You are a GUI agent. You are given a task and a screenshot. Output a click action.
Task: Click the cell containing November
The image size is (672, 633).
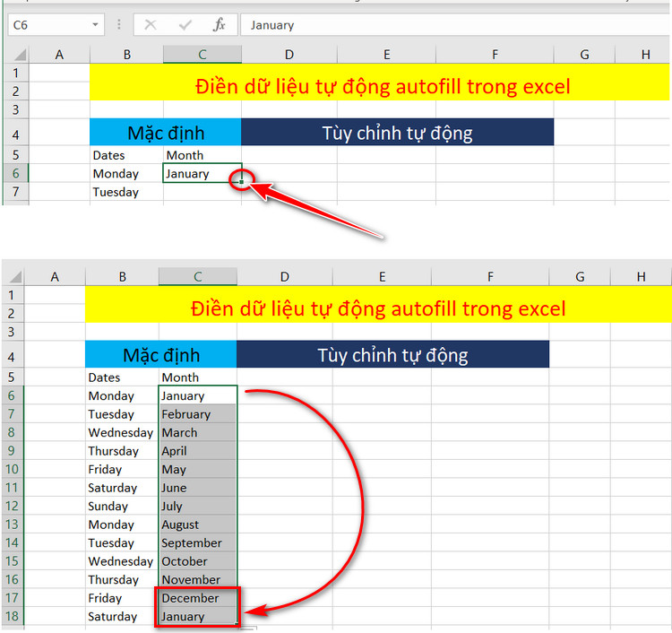pos(198,580)
